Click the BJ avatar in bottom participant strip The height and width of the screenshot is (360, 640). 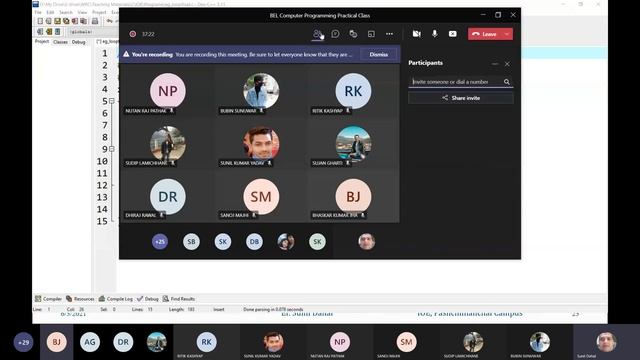coord(56,342)
